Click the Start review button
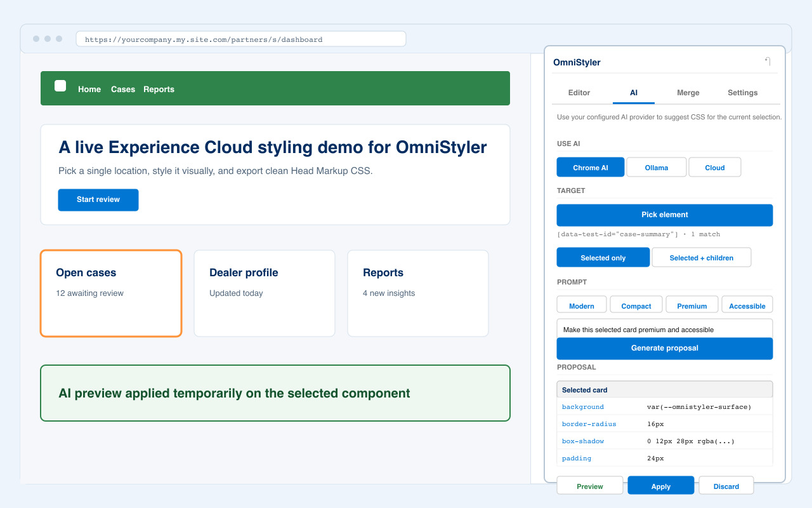Screen dimensions: 812x508 (x=98, y=199)
